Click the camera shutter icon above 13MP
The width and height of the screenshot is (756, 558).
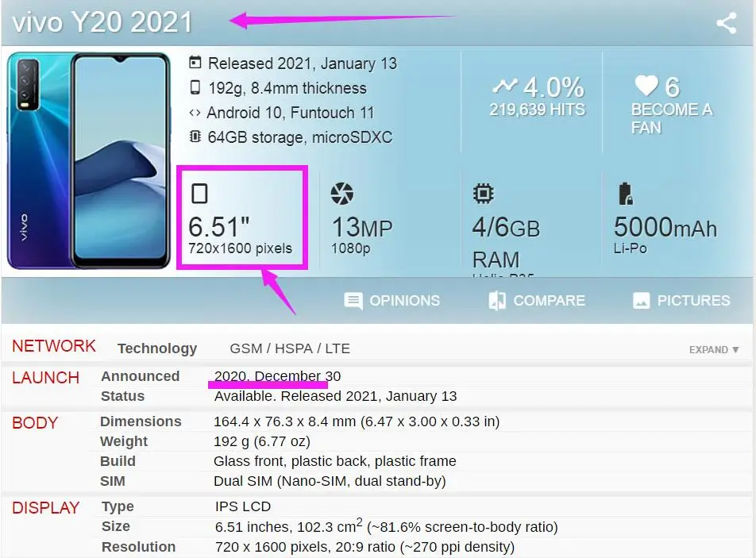tap(341, 194)
